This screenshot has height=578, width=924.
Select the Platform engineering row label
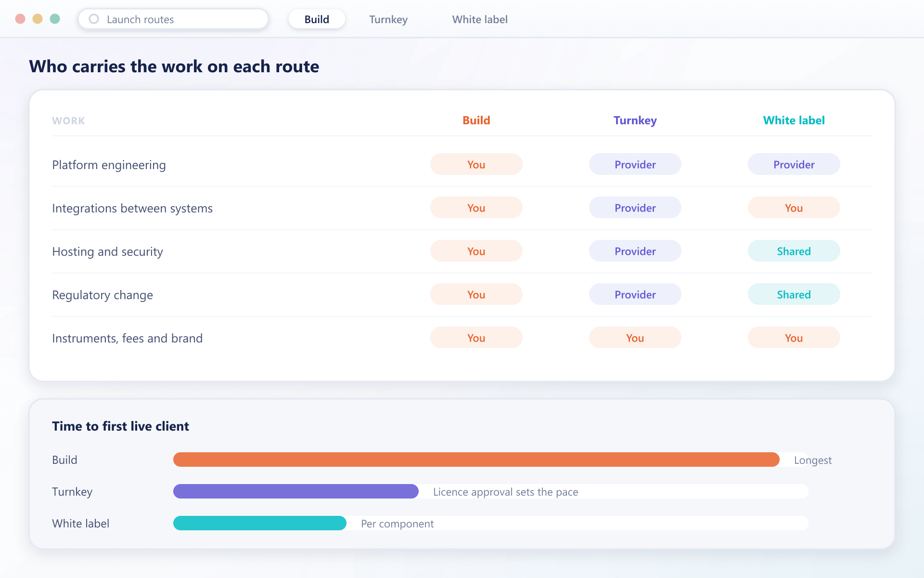click(109, 165)
